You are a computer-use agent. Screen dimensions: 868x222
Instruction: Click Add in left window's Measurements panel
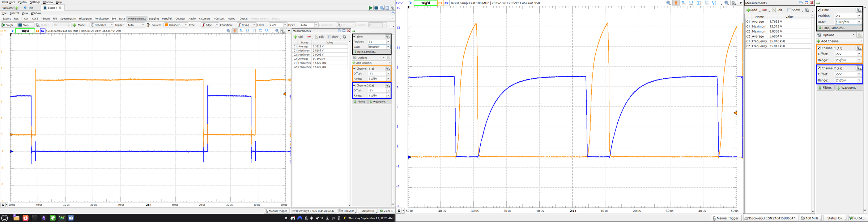click(x=298, y=37)
